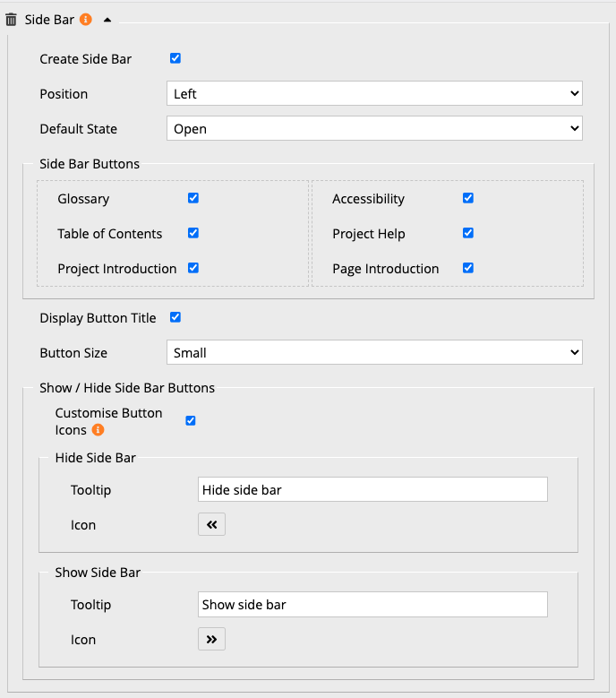Click the info icon beside Customise Button Icons
This screenshot has width=616, height=698.
click(x=98, y=430)
